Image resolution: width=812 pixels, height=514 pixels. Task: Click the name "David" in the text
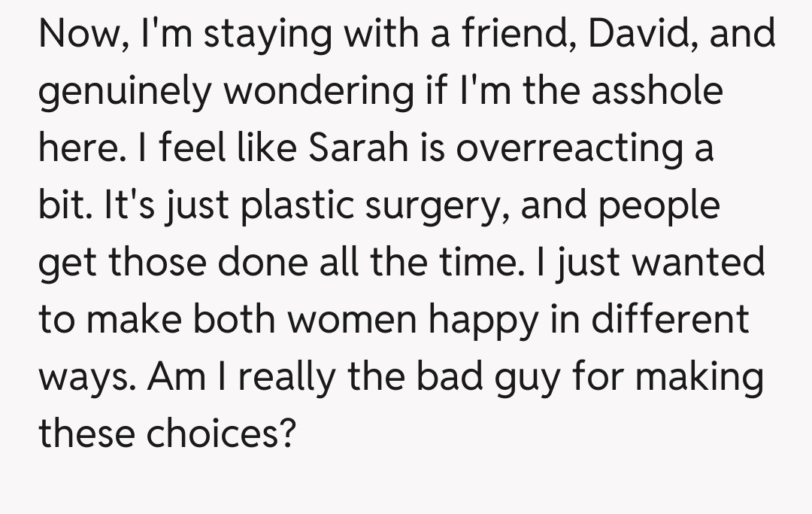(634, 35)
